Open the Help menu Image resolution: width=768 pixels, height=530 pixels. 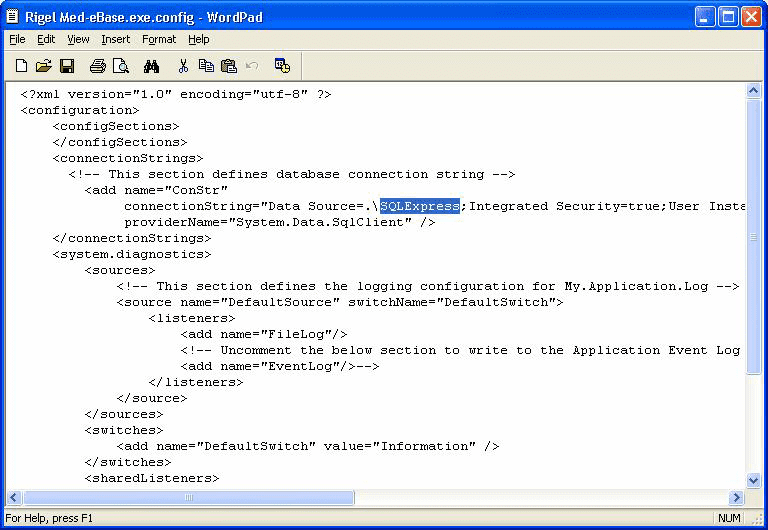tap(199, 39)
